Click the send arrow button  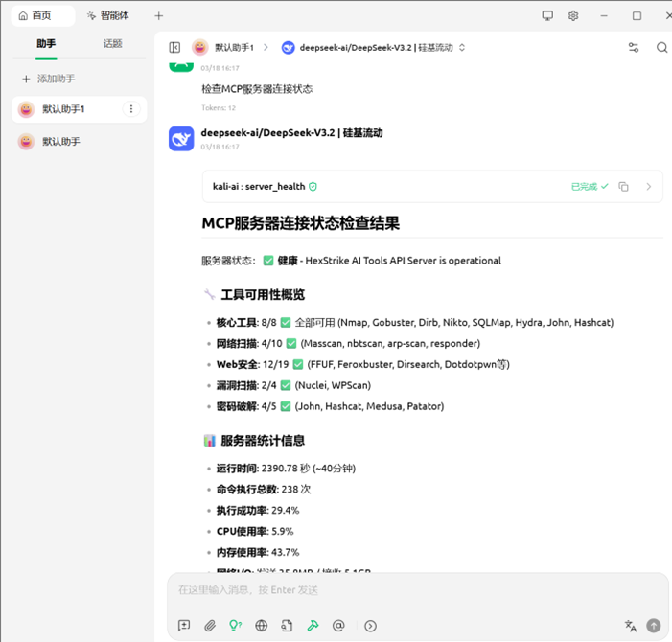coord(654,626)
